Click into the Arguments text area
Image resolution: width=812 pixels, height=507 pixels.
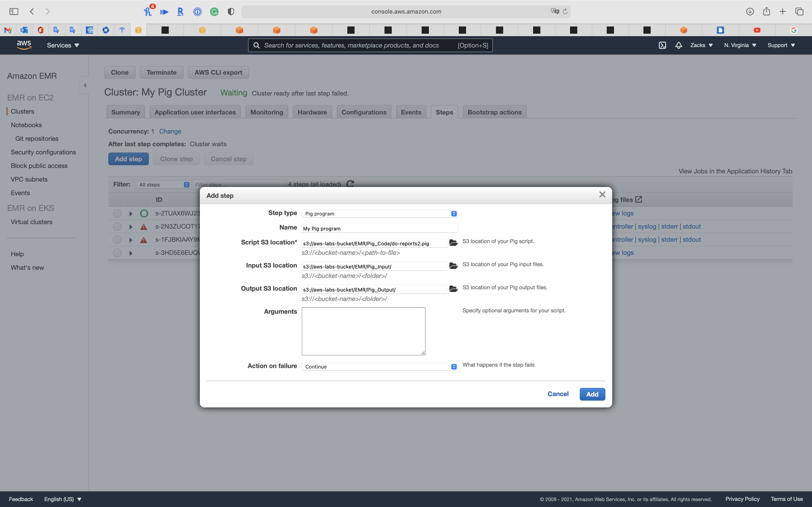(363, 331)
